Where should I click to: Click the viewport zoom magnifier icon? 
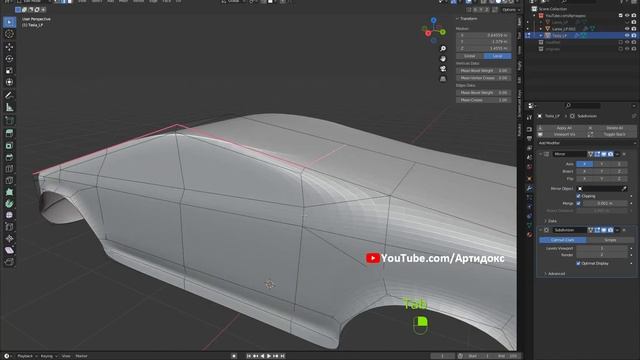[x=443, y=49]
